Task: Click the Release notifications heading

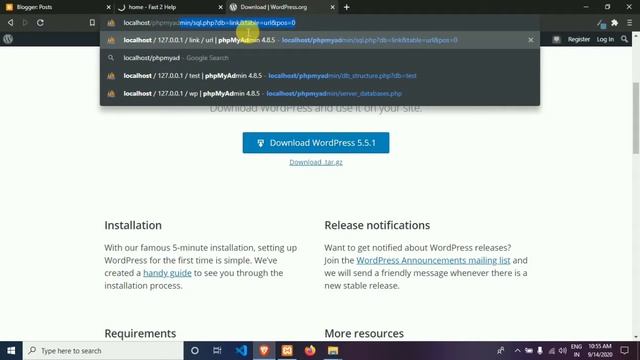Action: tap(377, 225)
